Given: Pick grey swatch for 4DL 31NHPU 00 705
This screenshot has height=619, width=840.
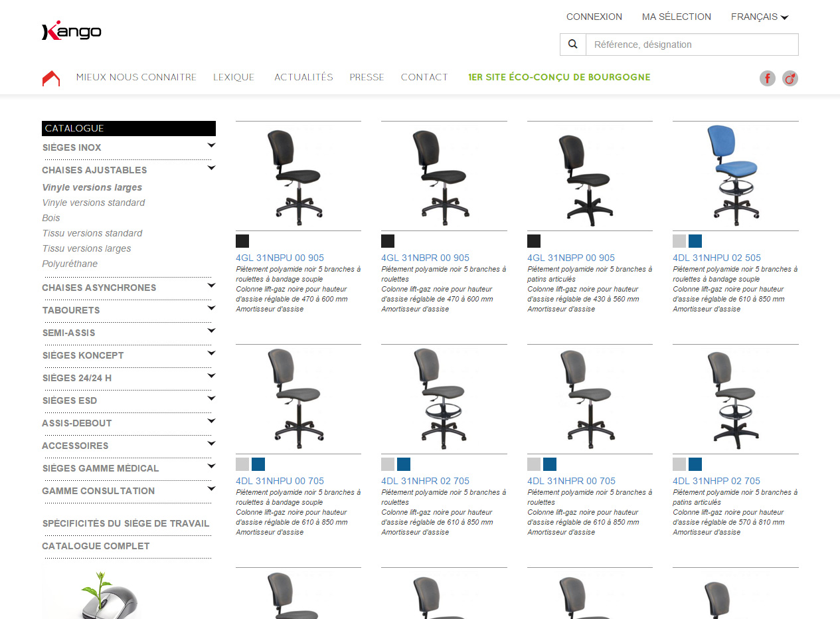Looking at the screenshot, I should click(x=242, y=464).
